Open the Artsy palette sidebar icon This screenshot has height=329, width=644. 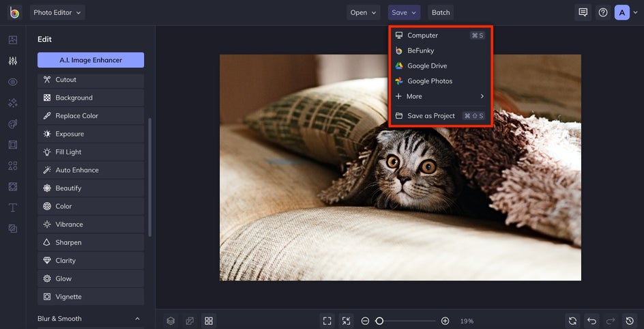13,124
